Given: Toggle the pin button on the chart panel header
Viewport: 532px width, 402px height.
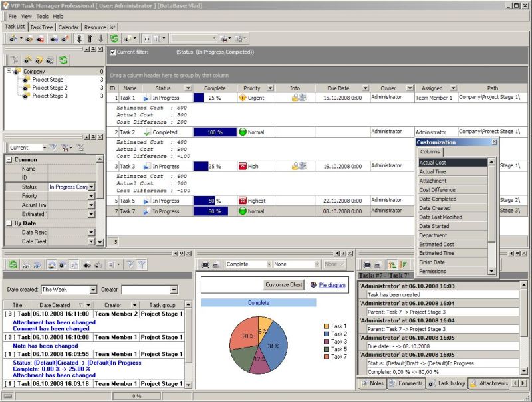Looking at the screenshot, I should coord(343,254).
